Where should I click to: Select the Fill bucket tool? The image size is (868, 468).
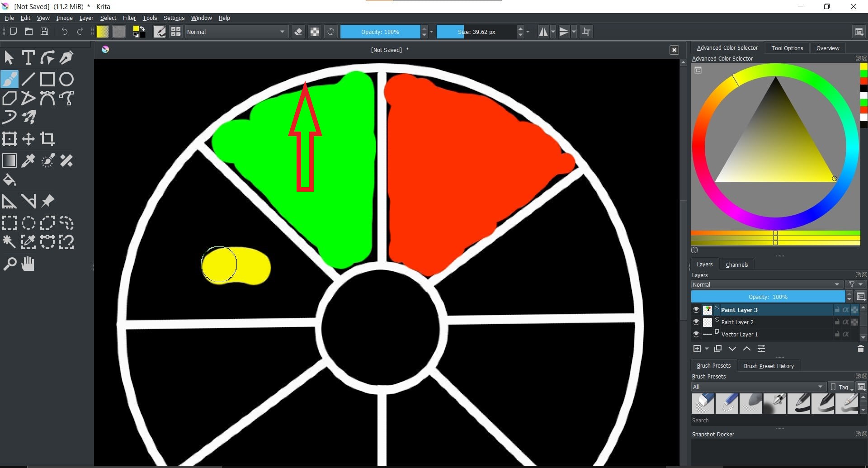pyautogui.click(x=9, y=180)
